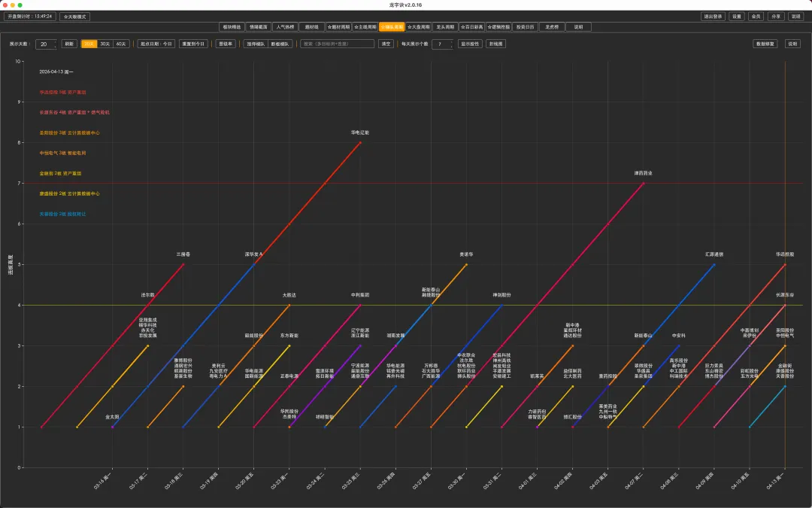
Task: Switch to ☆题材周期 tab
Action: point(338,27)
